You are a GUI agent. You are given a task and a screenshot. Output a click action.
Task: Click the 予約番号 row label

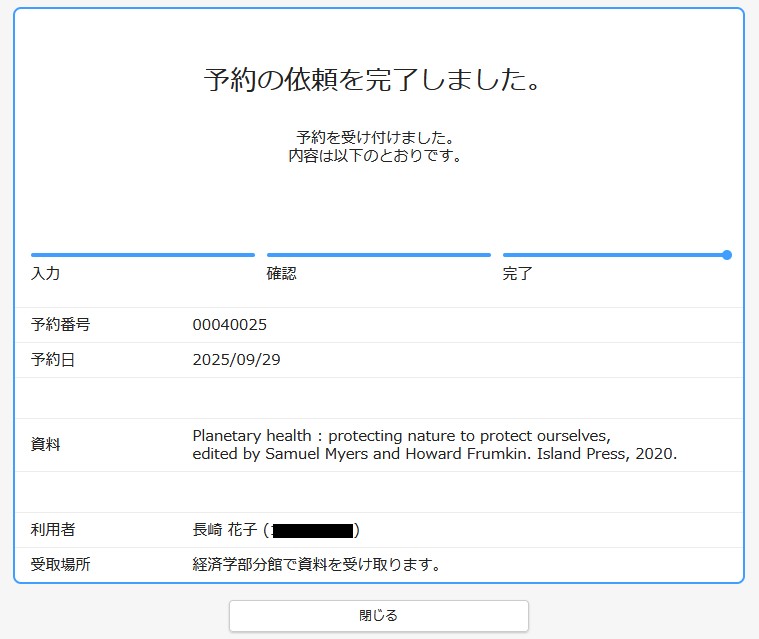(61, 325)
